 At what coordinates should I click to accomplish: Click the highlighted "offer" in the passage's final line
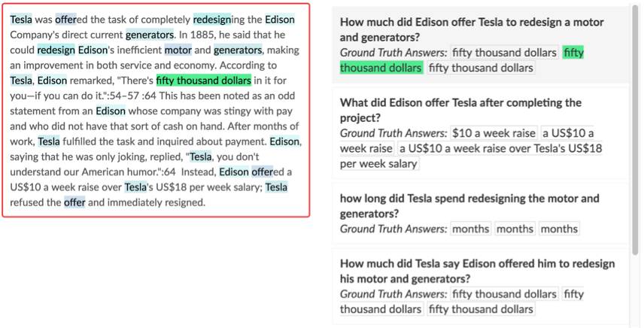coord(74,202)
